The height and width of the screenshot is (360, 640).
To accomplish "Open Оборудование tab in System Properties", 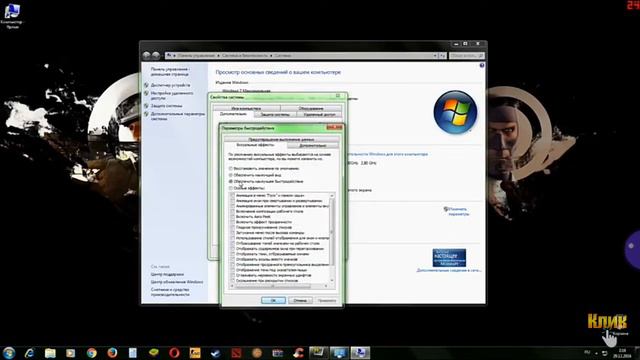I will tap(311, 109).
